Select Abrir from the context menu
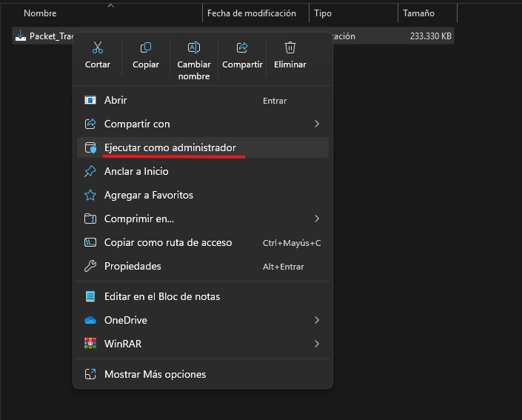522x420 pixels. [x=116, y=100]
